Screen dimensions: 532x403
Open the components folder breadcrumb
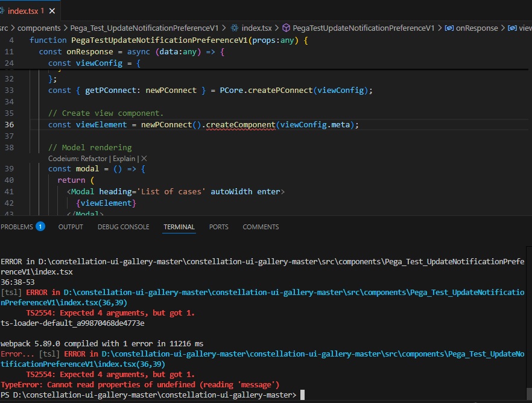click(x=39, y=28)
